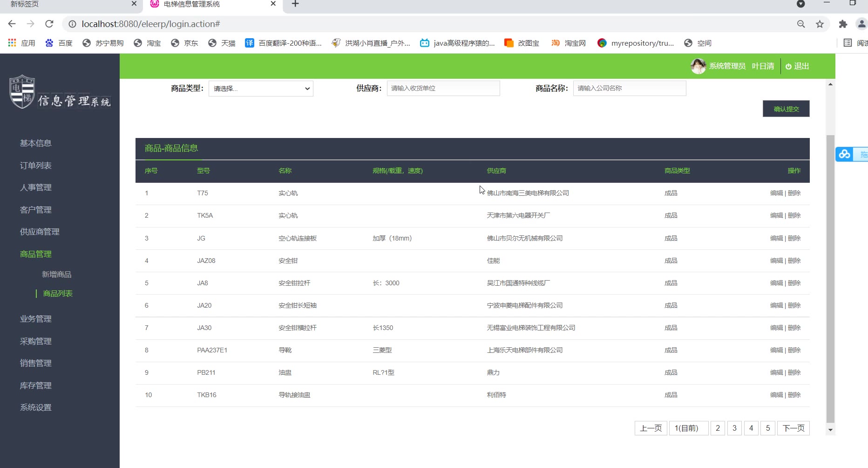
Task: Open the 空间 bookmark
Action: pyautogui.click(x=698, y=43)
